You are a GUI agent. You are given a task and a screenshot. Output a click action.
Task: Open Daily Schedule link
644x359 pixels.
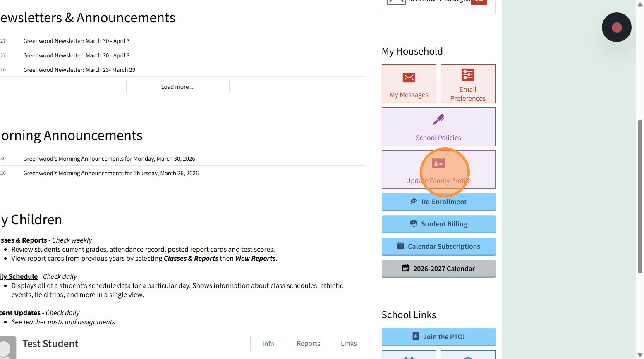pos(19,276)
